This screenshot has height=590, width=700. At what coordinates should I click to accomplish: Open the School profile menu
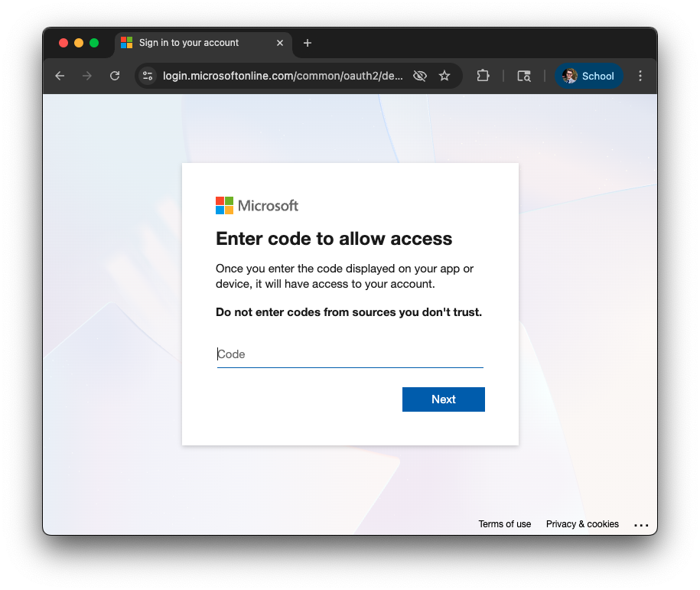point(588,76)
